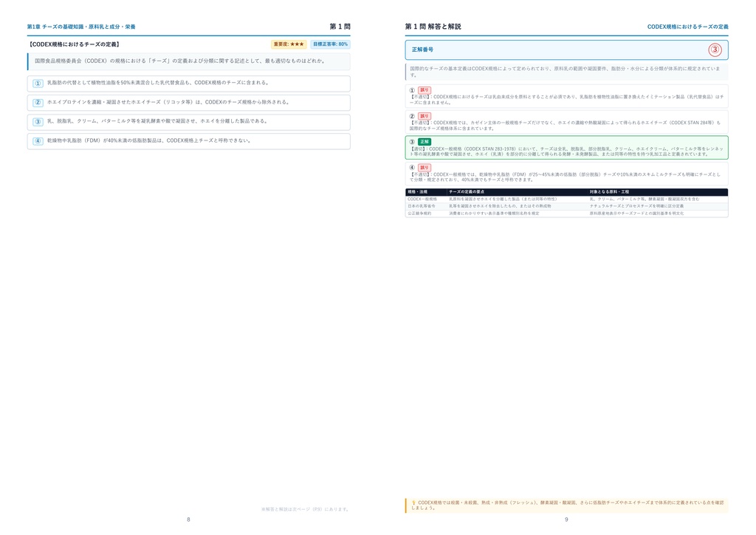Click the red circled ③ in the 正解番号 box
The height and width of the screenshot is (535, 756).
point(715,50)
